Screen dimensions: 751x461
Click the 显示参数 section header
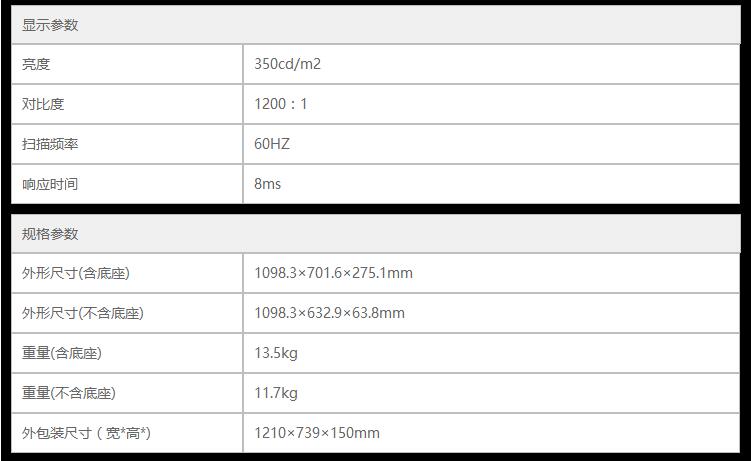(x=50, y=25)
